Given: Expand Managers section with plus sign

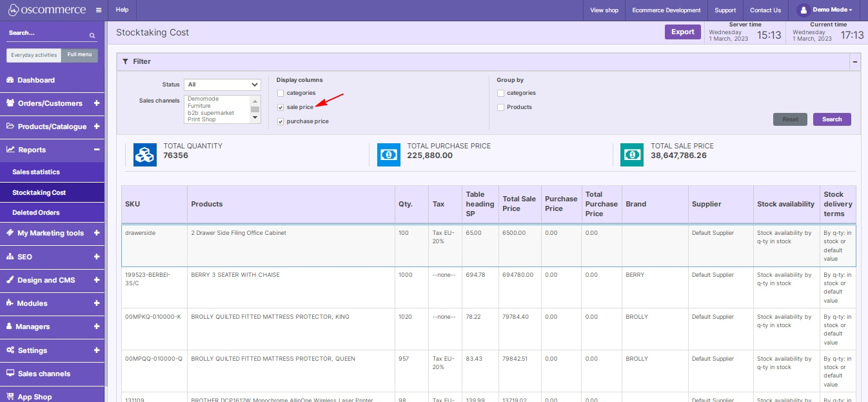Looking at the screenshot, I should tap(97, 327).
